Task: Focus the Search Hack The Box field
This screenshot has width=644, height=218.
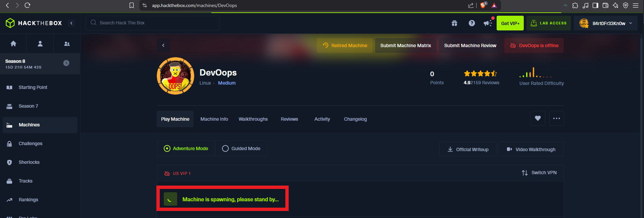Action: (x=153, y=23)
